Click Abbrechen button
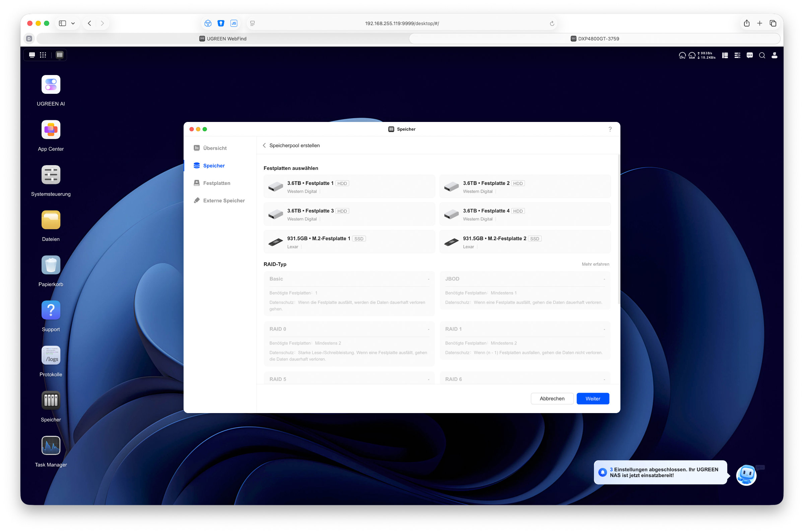Viewport: 804px width, 532px height. (x=552, y=399)
